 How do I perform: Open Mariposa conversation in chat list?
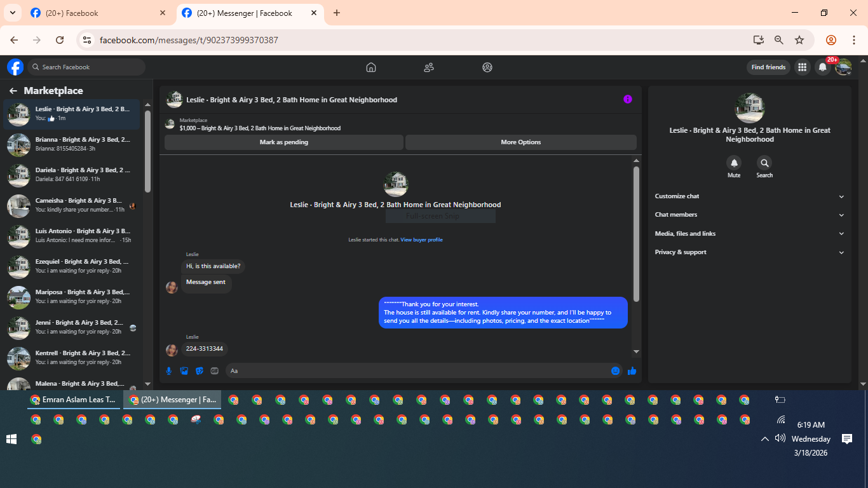click(x=71, y=297)
